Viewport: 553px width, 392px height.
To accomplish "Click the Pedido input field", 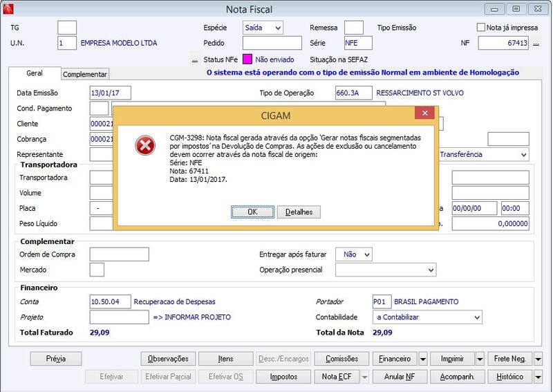I will tap(272, 43).
